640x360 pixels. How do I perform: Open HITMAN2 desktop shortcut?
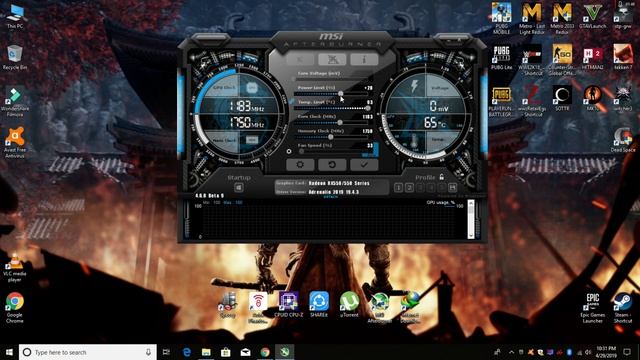tap(592, 57)
